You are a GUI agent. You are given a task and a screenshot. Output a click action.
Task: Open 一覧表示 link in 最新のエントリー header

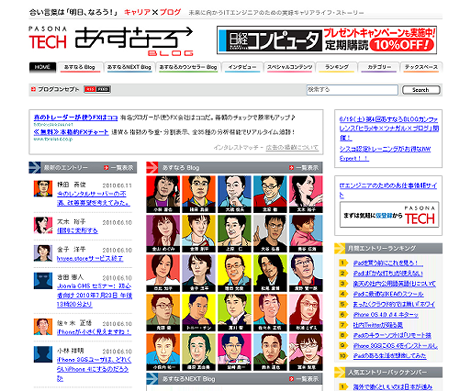pos(122,168)
